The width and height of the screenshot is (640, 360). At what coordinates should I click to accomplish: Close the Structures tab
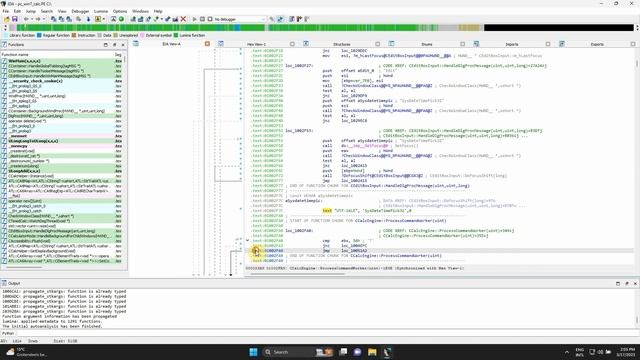[378, 44]
